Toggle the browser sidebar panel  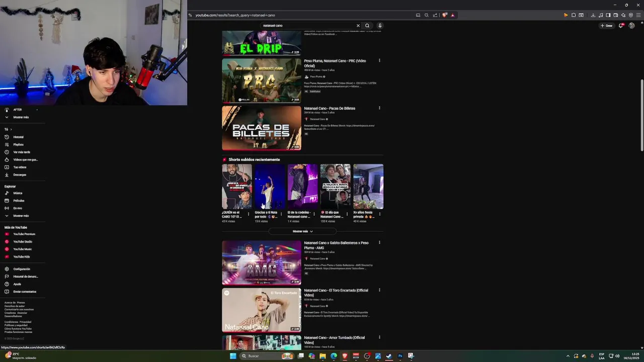point(608,15)
